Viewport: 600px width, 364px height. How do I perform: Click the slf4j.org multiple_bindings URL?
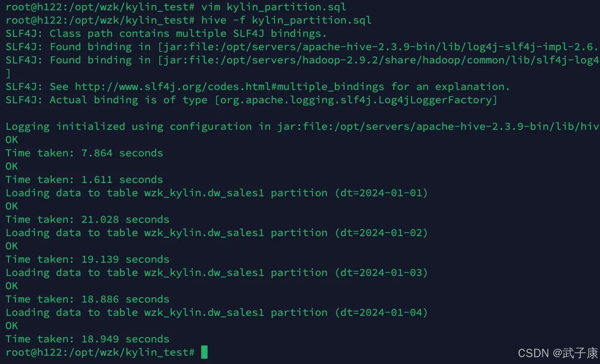(229, 87)
